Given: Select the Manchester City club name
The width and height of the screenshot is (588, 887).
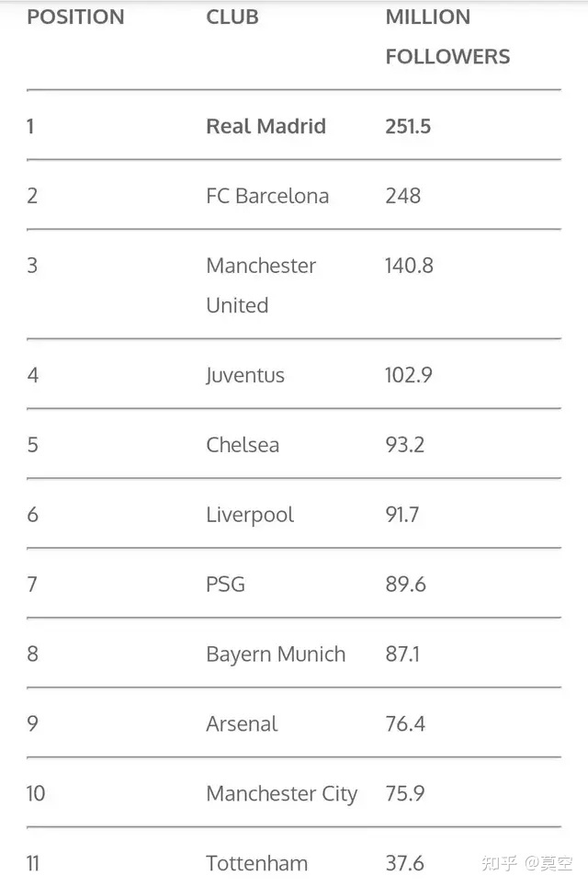Looking at the screenshot, I should (x=282, y=794).
